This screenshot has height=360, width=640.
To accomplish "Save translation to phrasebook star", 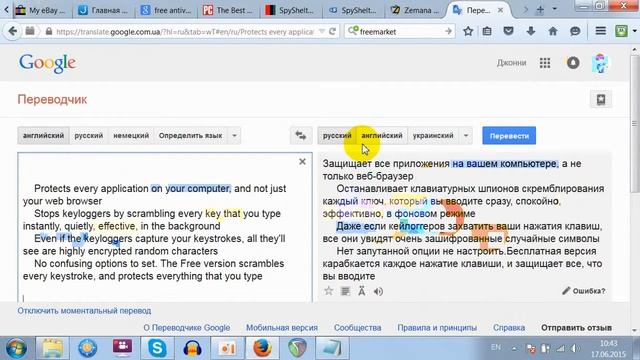I will click(329, 291).
